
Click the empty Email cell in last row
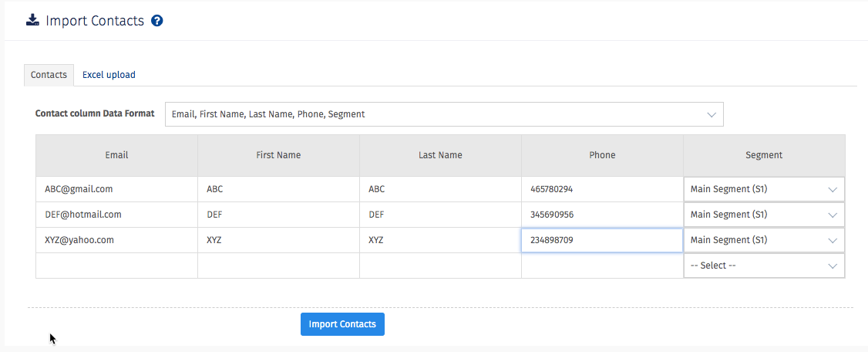[116, 266]
